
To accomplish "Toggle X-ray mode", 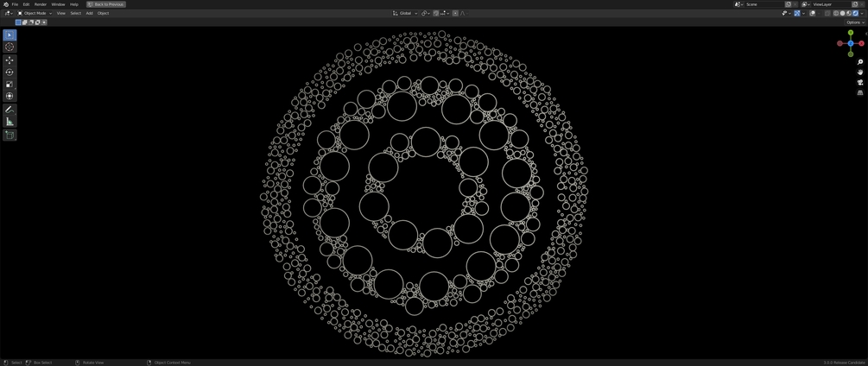I will [x=827, y=13].
